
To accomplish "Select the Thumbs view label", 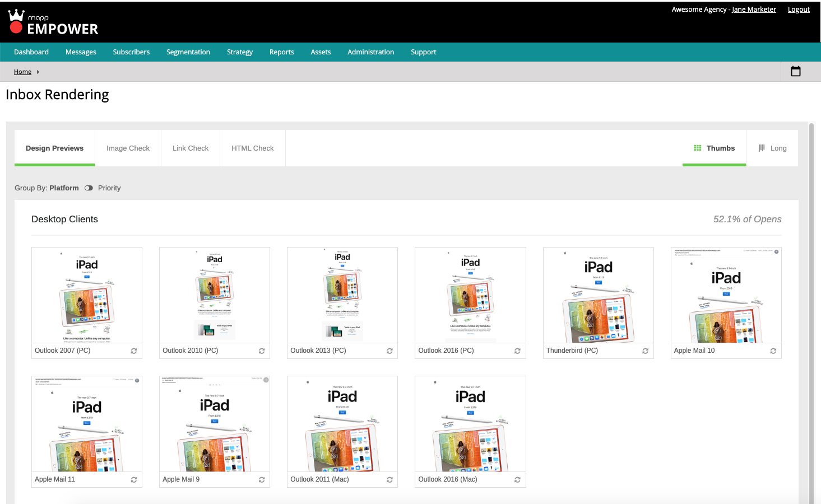I will [x=721, y=148].
